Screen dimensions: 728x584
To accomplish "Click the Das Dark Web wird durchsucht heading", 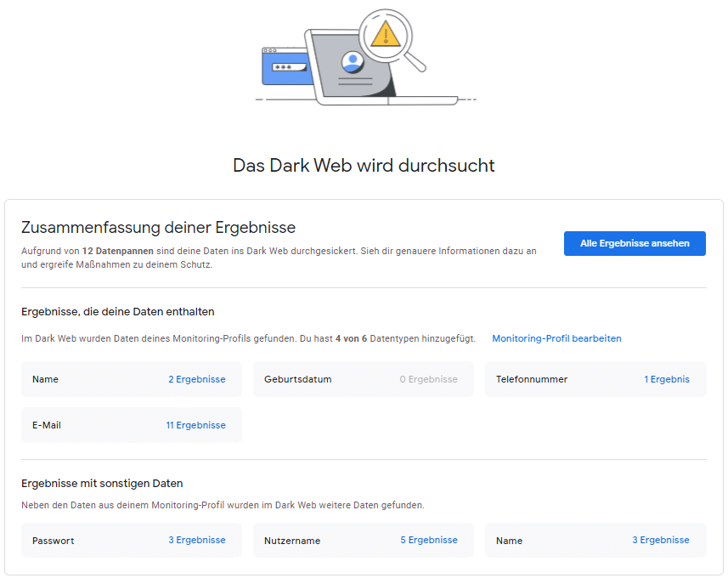I will 364,166.
